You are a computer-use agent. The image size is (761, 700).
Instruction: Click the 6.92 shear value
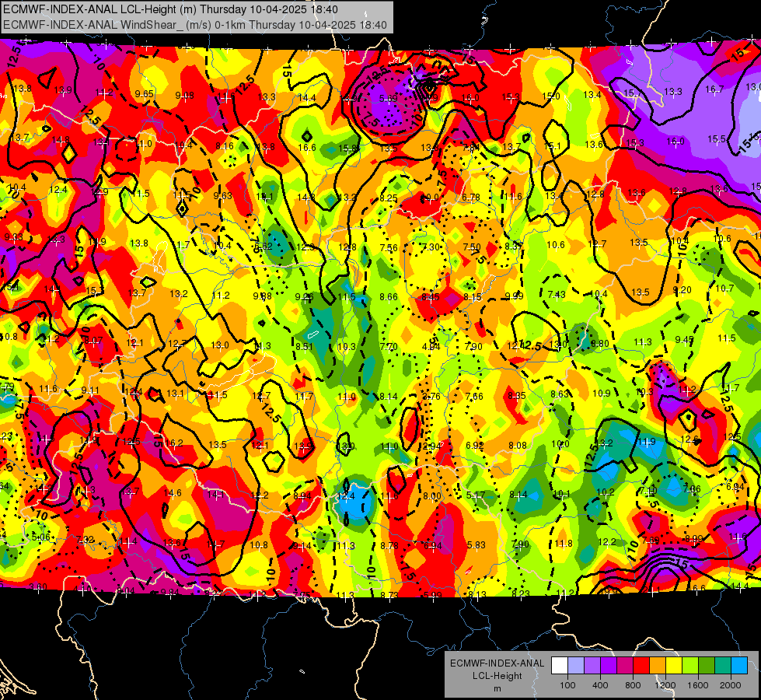point(475,446)
